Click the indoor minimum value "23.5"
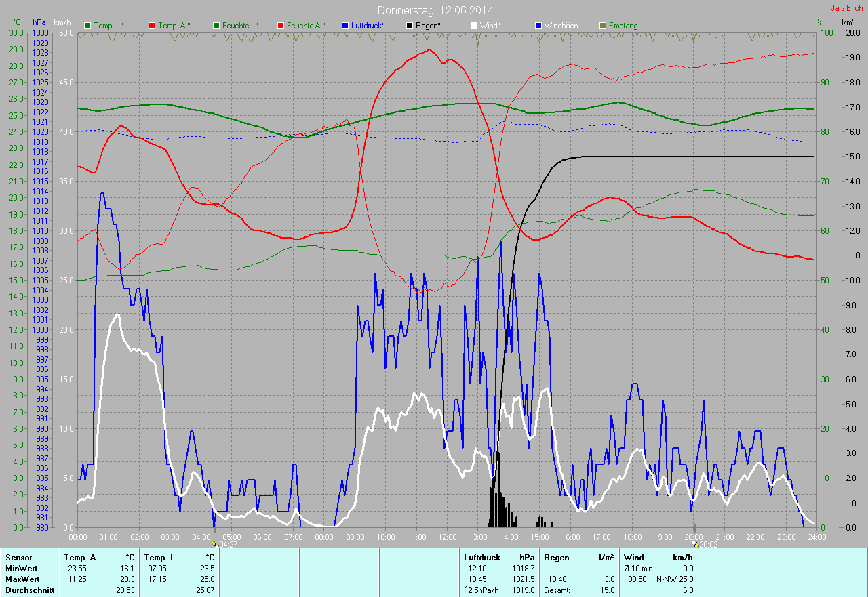This screenshot has width=868, height=597. click(206, 569)
